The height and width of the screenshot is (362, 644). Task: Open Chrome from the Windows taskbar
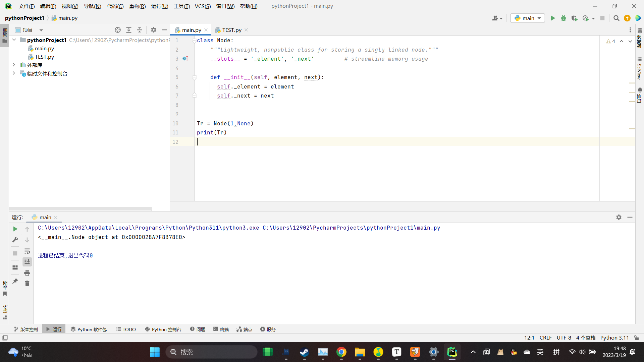pos(341,352)
